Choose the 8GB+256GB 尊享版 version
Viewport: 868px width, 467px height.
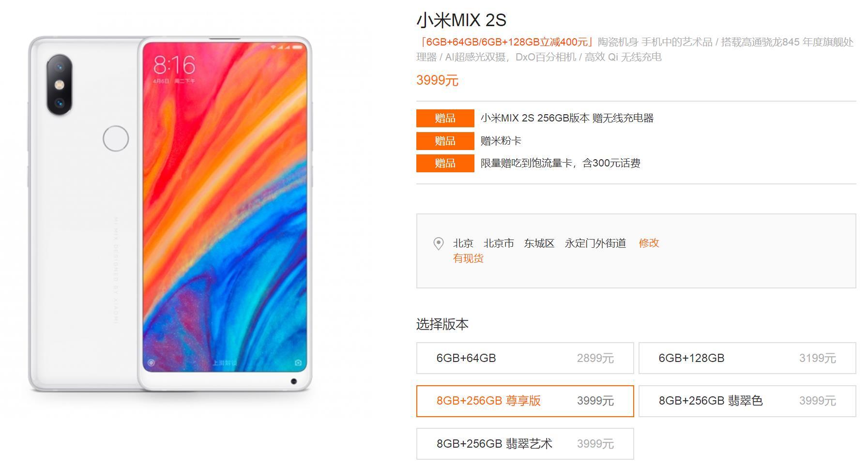coord(525,401)
